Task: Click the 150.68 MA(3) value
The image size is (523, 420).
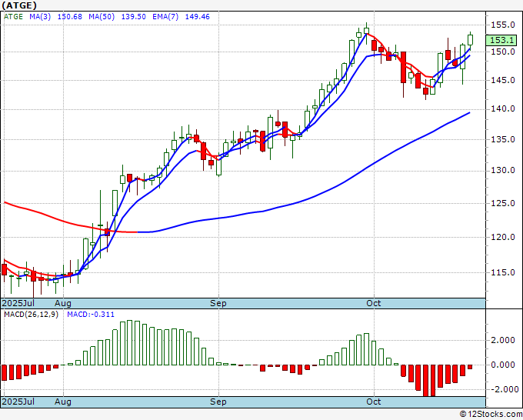Action: click(x=70, y=17)
